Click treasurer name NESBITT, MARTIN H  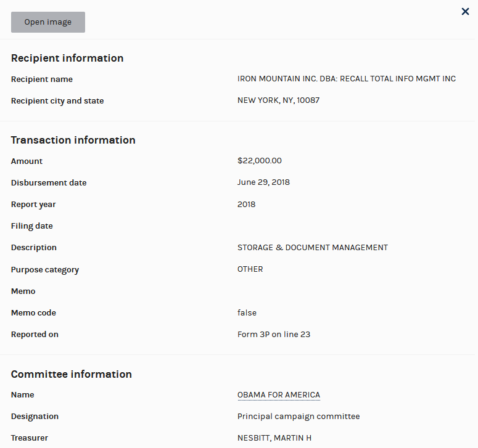pyautogui.click(x=274, y=438)
